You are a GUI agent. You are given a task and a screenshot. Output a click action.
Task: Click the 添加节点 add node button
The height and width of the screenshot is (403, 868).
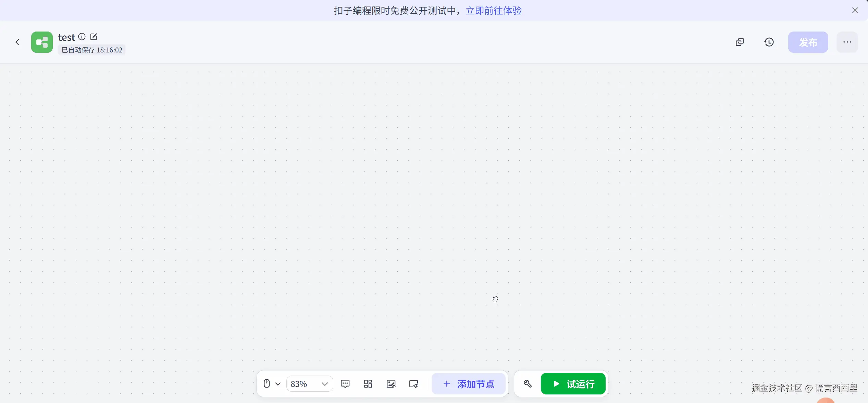point(468,384)
